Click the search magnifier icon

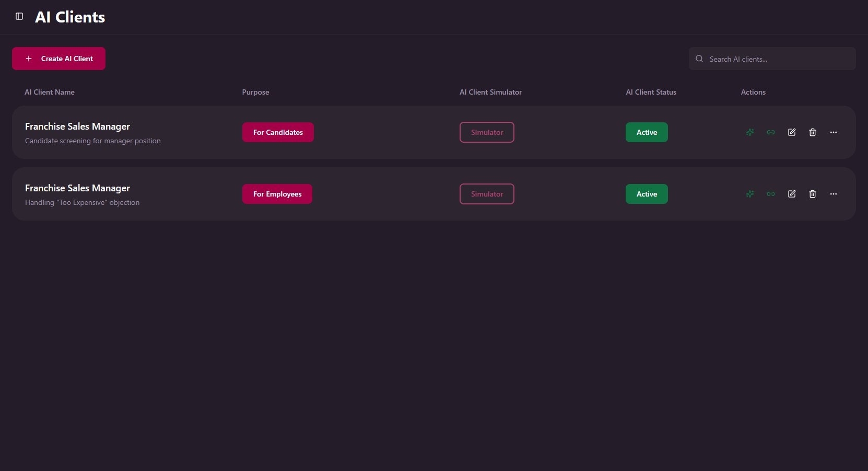[699, 59]
